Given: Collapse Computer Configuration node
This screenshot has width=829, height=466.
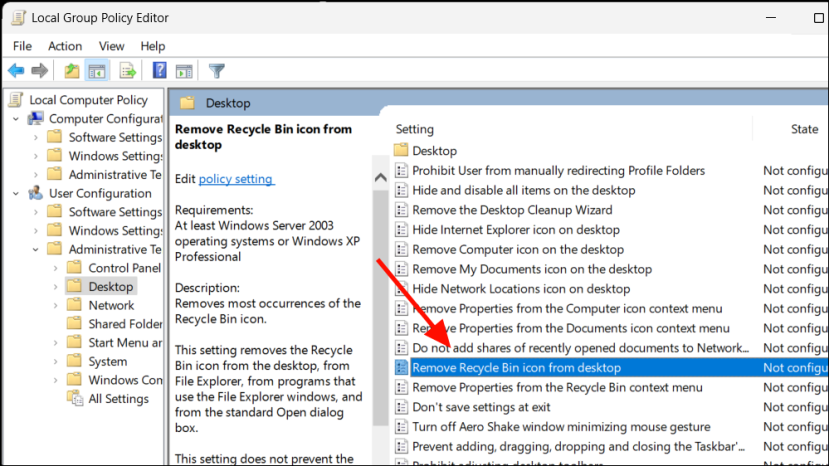Looking at the screenshot, I should (16, 118).
